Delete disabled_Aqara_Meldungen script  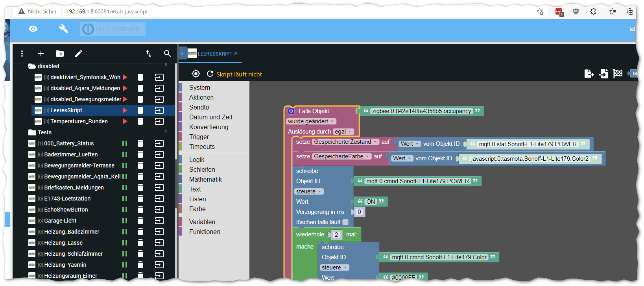[140, 88]
